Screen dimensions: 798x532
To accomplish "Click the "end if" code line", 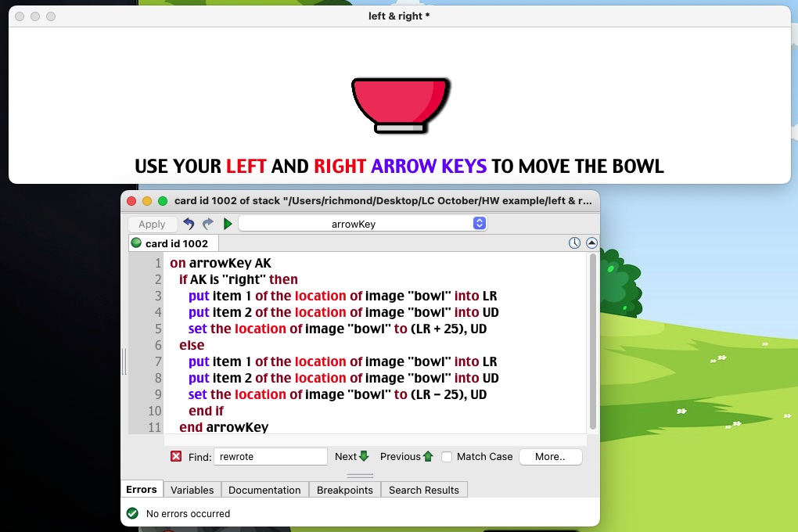I will coord(206,411).
